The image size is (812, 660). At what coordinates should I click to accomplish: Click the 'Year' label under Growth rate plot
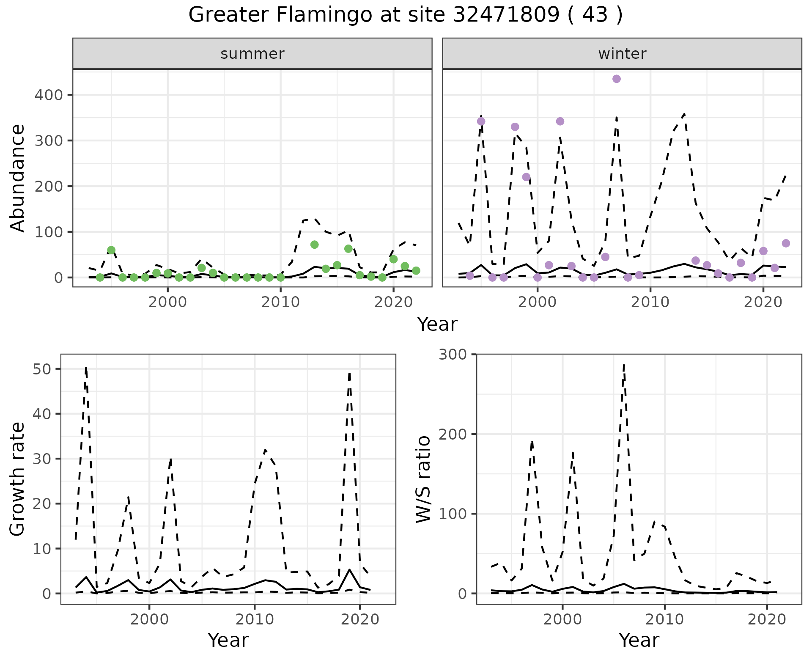click(x=228, y=640)
